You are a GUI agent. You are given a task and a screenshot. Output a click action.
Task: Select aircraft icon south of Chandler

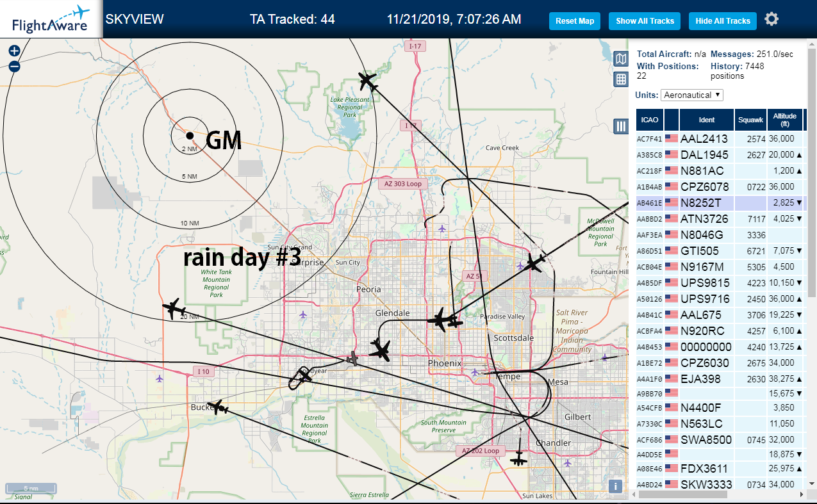pos(518,458)
